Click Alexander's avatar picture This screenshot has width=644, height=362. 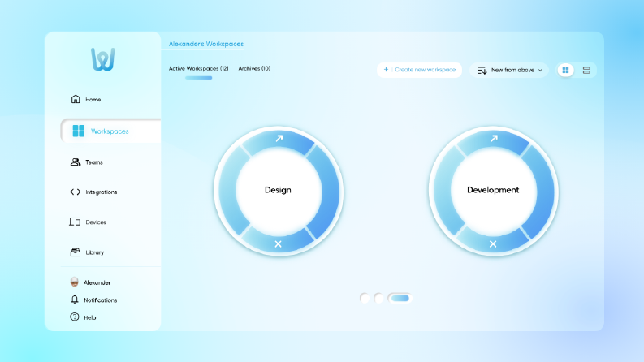[75, 282]
